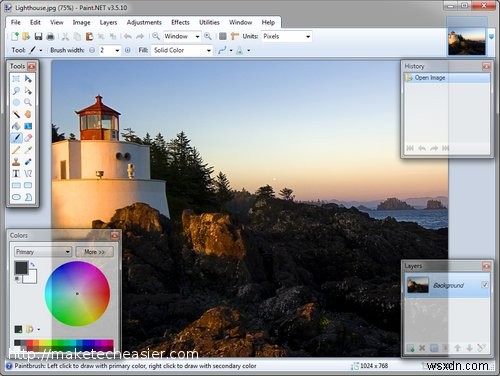
Task: Toggle the rulers button
Action: click(x=235, y=36)
